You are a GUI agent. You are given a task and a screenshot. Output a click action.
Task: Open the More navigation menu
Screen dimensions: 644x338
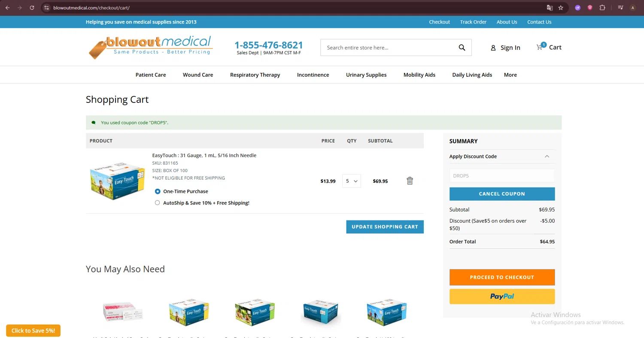[x=510, y=75]
